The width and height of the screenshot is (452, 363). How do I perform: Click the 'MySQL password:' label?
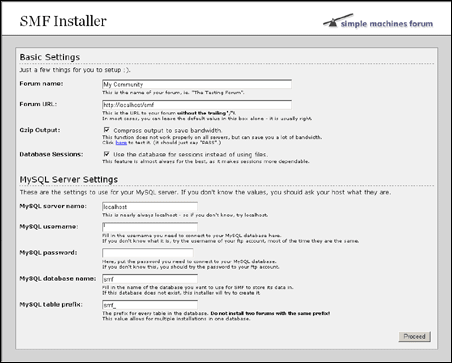pyautogui.click(x=48, y=253)
